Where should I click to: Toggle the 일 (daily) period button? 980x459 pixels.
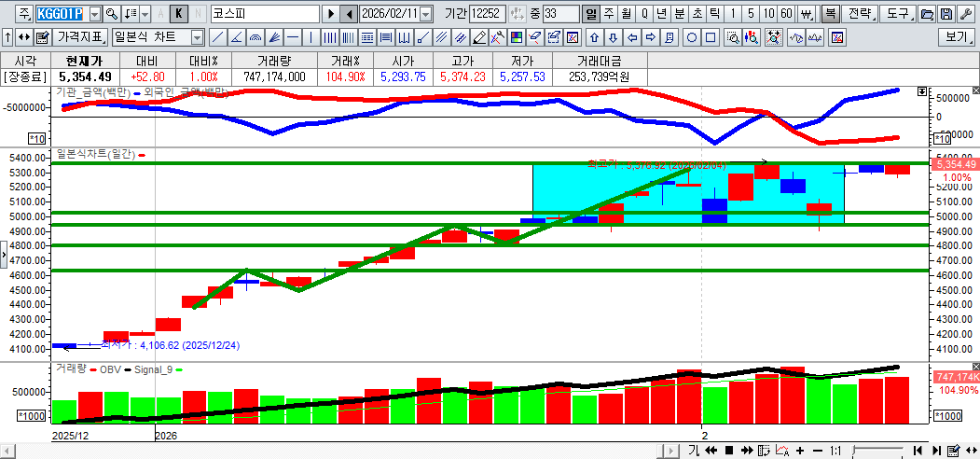click(590, 14)
